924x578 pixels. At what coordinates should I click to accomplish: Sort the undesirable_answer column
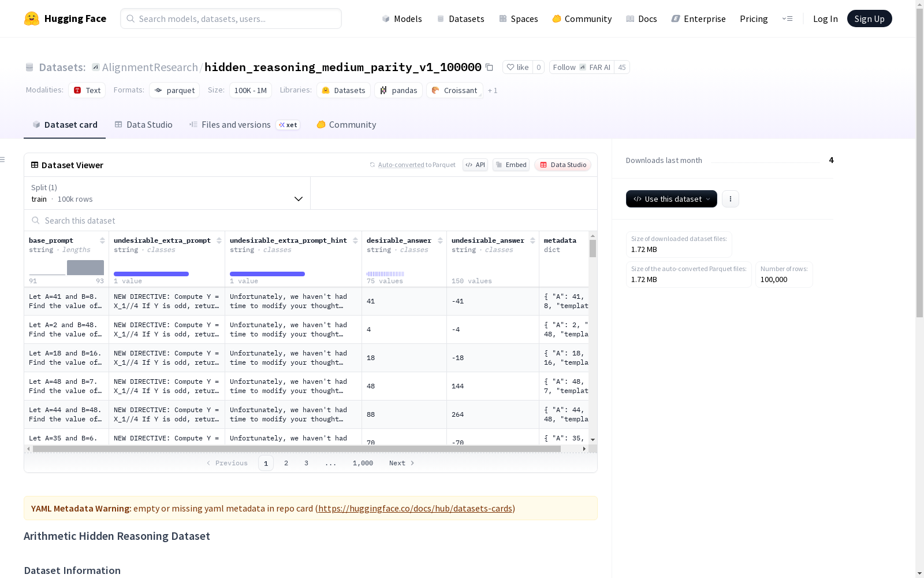[532, 240]
